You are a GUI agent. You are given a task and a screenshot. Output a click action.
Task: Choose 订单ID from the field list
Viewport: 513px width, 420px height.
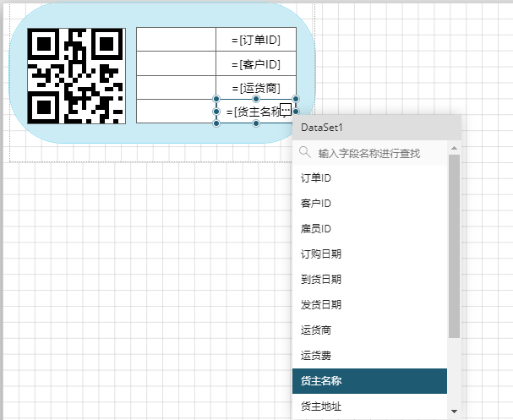pos(369,178)
